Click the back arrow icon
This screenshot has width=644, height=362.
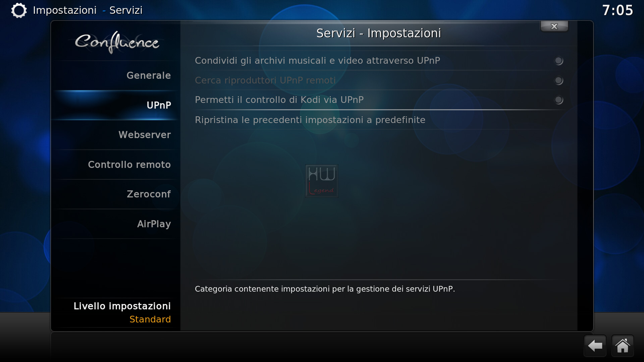pyautogui.click(x=595, y=346)
